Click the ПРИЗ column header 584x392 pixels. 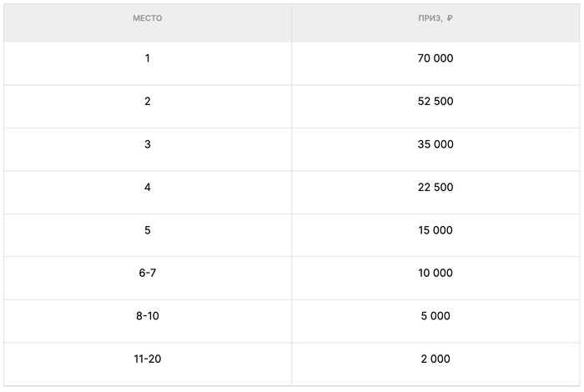click(x=430, y=18)
